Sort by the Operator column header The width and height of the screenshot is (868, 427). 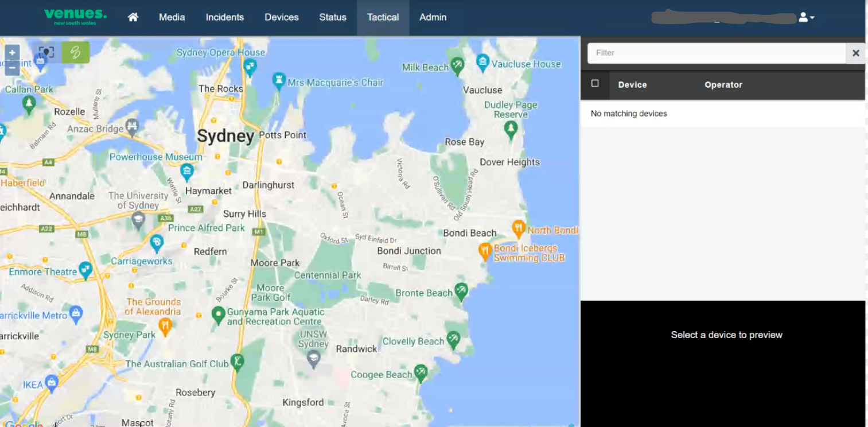pyautogui.click(x=723, y=85)
